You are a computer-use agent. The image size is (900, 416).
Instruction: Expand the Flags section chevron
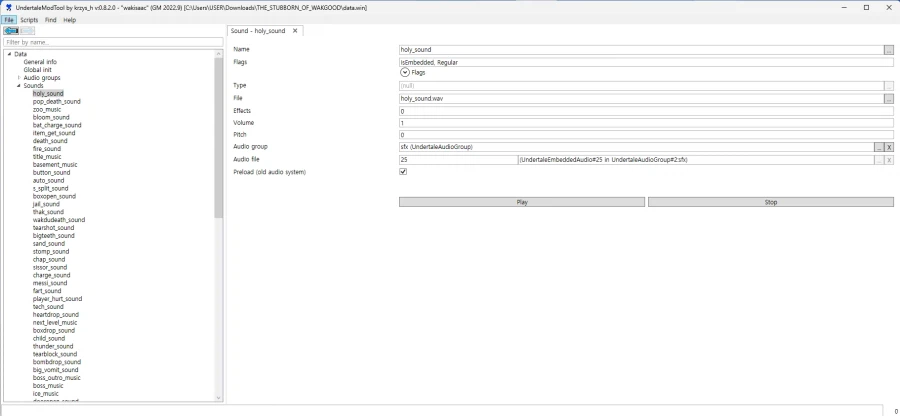pyautogui.click(x=405, y=72)
